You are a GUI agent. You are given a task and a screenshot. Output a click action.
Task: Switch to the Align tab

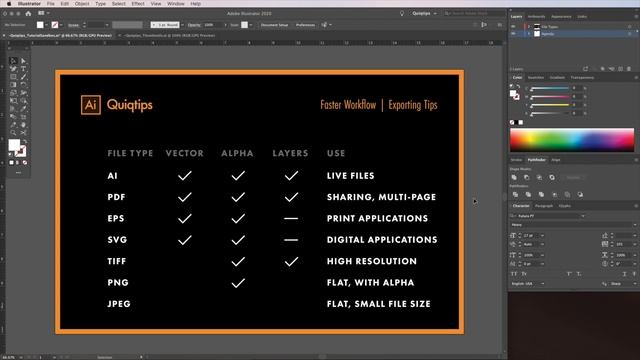coord(556,160)
